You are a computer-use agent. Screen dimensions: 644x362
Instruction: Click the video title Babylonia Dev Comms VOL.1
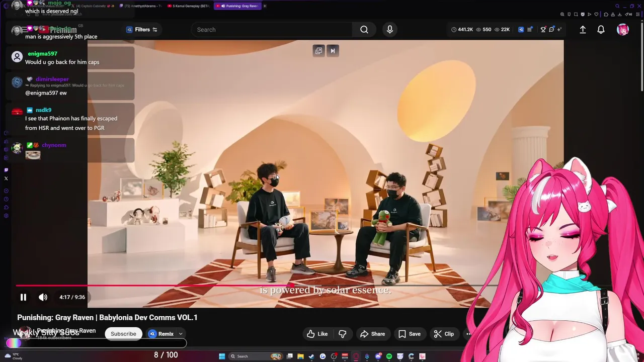click(x=107, y=317)
